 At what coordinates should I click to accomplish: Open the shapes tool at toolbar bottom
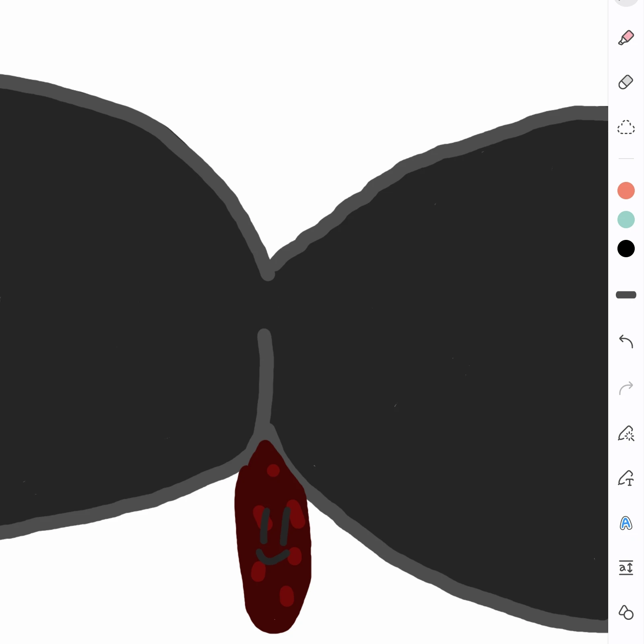pyautogui.click(x=626, y=612)
